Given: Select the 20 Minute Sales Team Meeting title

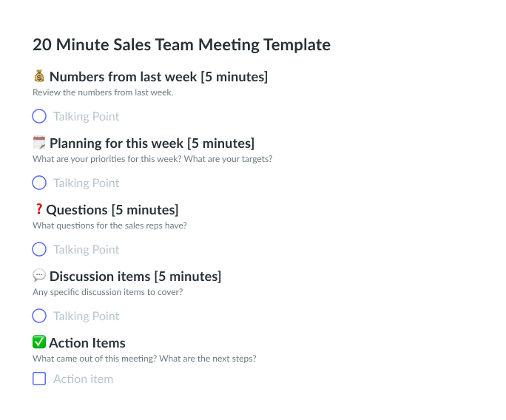Looking at the screenshot, I should point(182,44).
